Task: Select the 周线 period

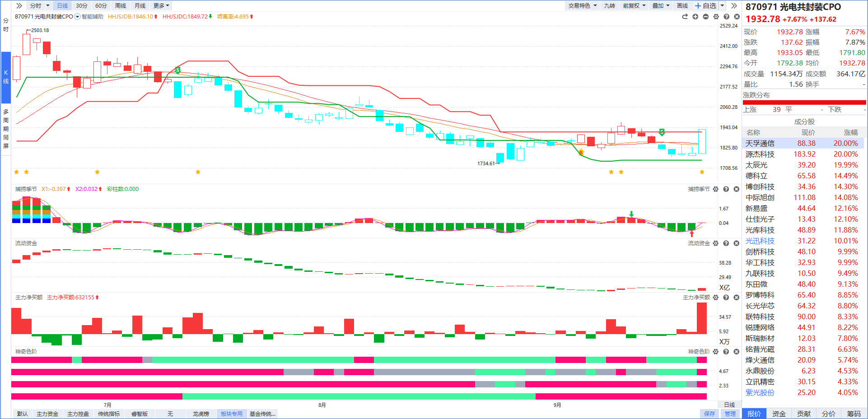Action: [121, 5]
